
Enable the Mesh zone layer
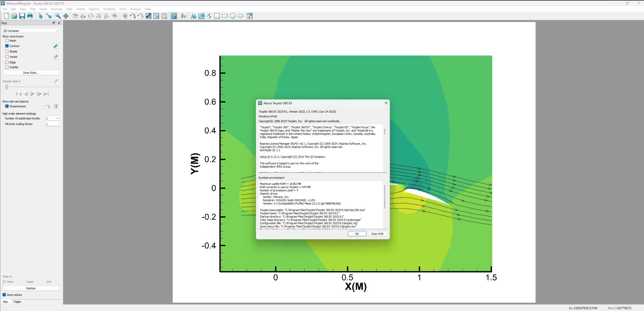(x=7, y=41)
